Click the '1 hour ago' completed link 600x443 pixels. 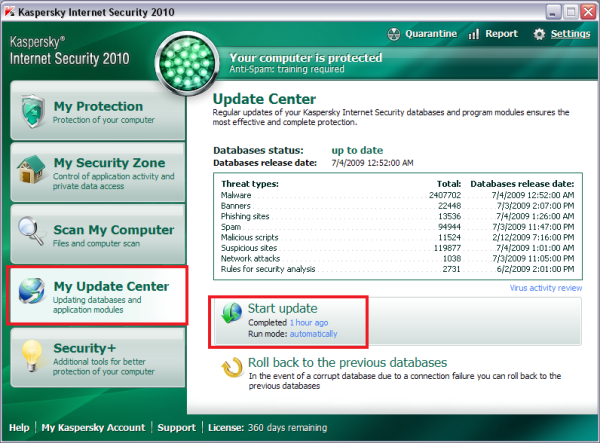tap(309, 322)
